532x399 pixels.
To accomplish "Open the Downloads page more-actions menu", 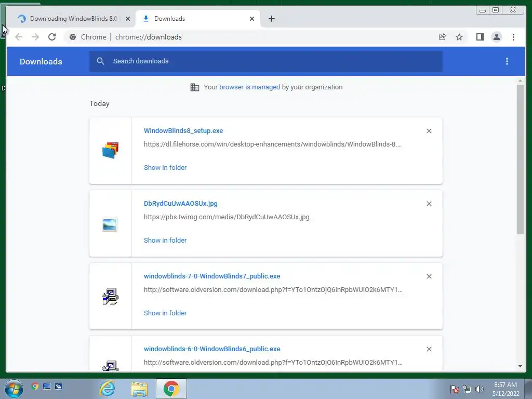I will (x=507, y=61).
